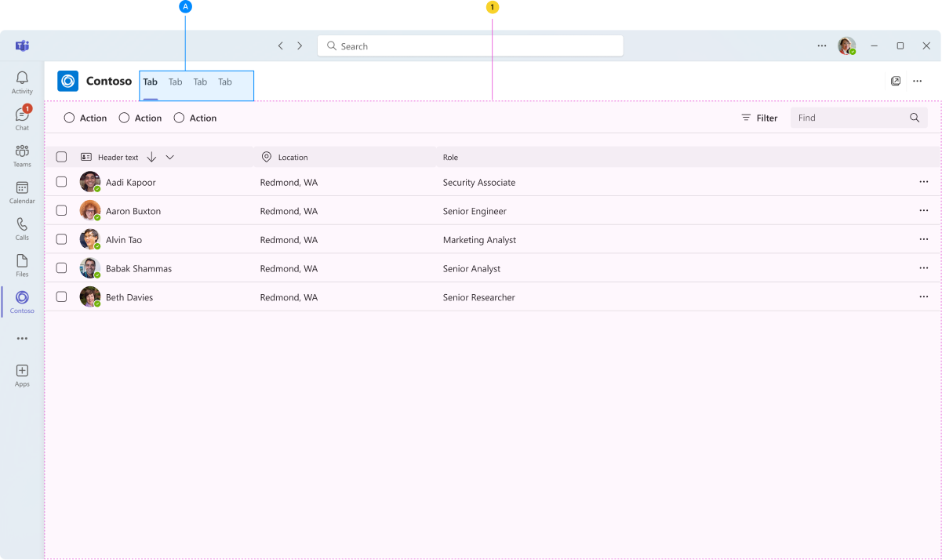Switch to the second Tab
942x560 pixels.
(x=175, y=82)
